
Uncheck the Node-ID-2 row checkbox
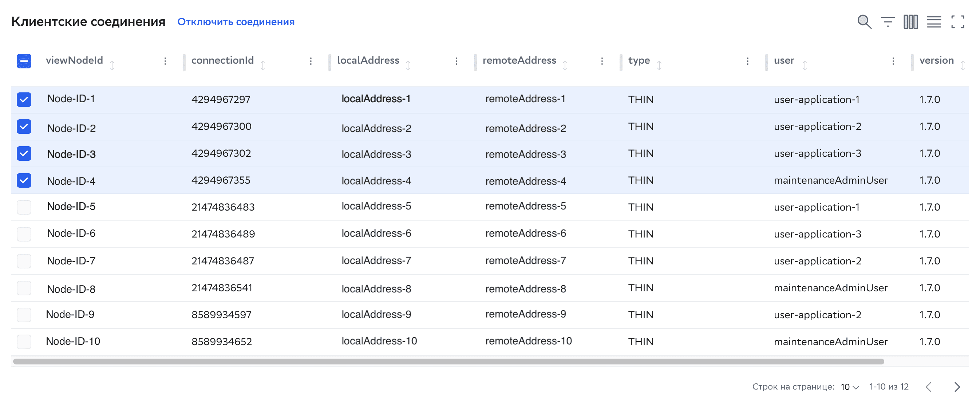(x=24, y=127)
